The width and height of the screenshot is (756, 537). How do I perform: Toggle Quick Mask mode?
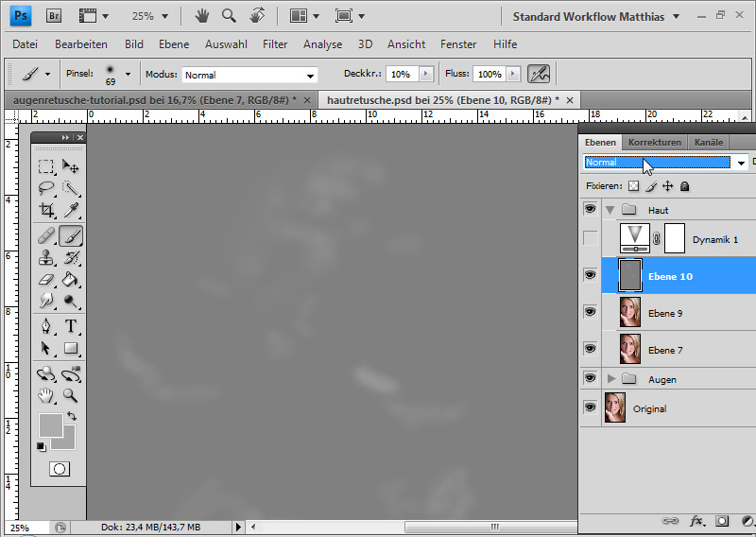60,469
